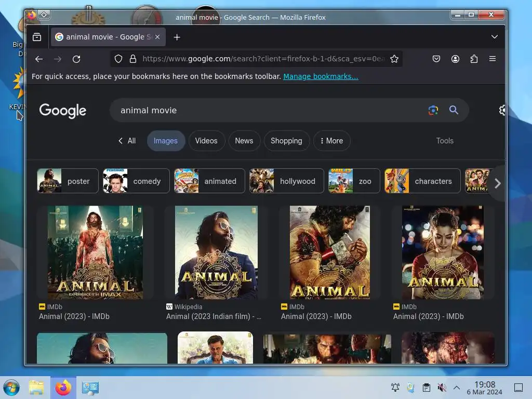Viewport: 532px width, 399px height.
Task: Click the padlock site info icon
Action: tap(133, 59)
